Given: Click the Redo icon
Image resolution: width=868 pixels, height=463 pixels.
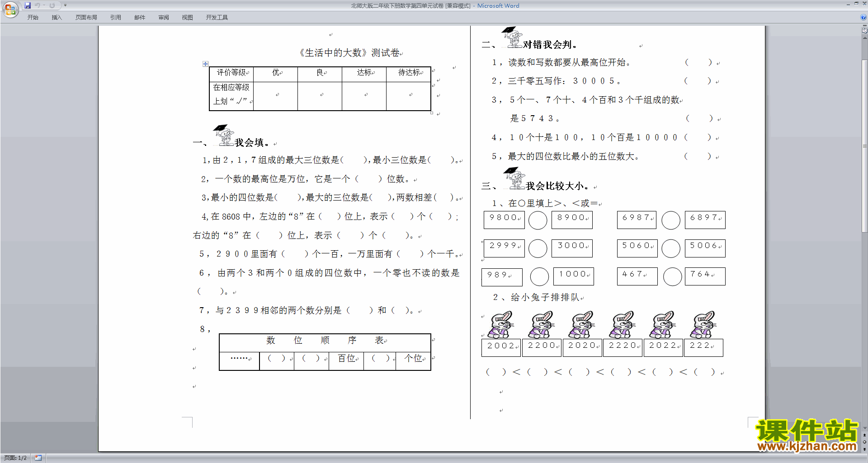Looking at the screenshot, I should click(x=52, y=5).
